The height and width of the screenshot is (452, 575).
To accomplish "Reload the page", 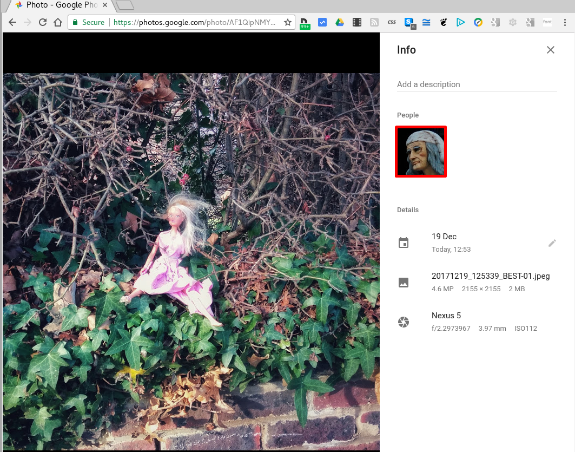I will click(43, 22).
